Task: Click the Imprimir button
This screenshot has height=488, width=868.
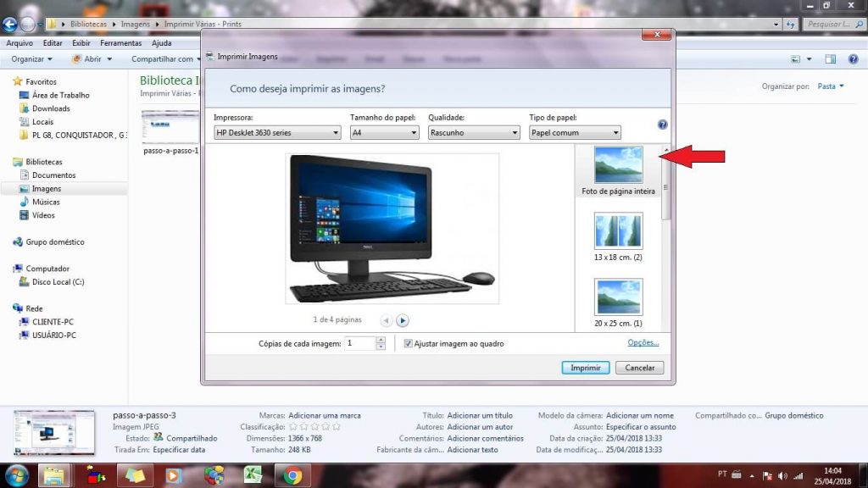Action: coord(586,368)
